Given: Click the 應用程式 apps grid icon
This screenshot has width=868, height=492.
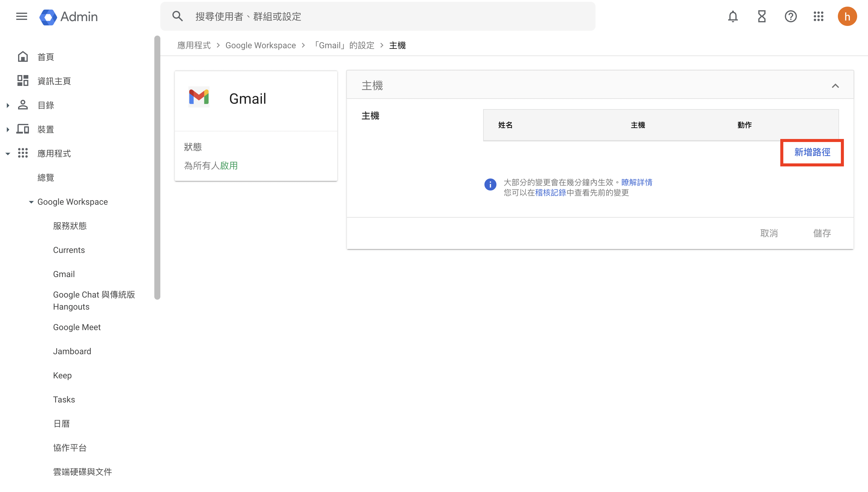Looking at the screenshot, I should (23, 153).
